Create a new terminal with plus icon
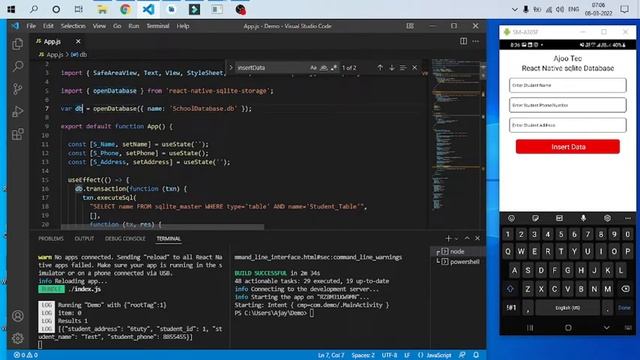This screenshot has height=360, width=640. (448, 238)
